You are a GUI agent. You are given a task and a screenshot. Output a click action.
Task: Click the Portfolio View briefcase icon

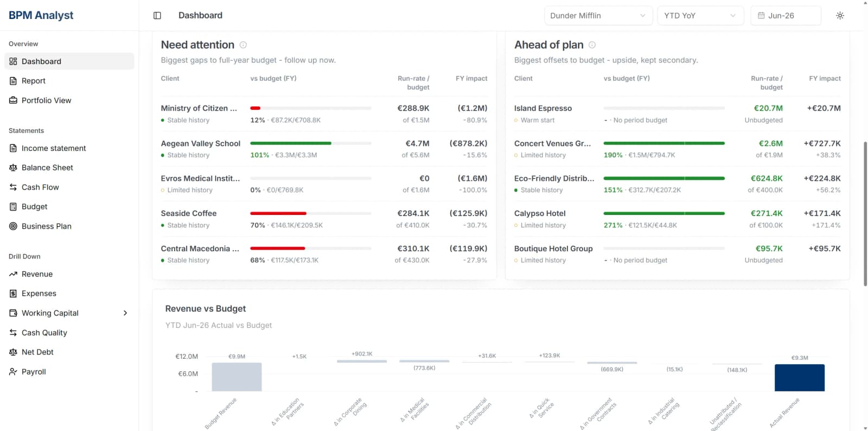pyautogui.click(x=13, y=100)
